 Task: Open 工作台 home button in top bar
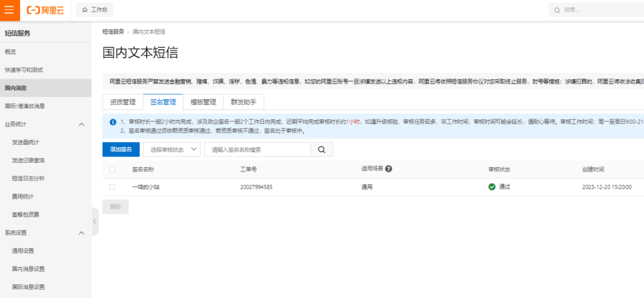[x=94, y=10]
